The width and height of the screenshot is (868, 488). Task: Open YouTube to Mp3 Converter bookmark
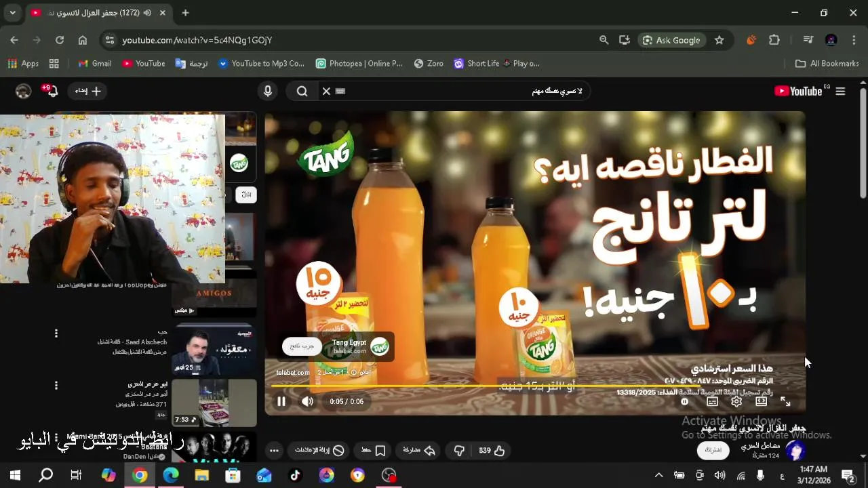pos(262,63)
